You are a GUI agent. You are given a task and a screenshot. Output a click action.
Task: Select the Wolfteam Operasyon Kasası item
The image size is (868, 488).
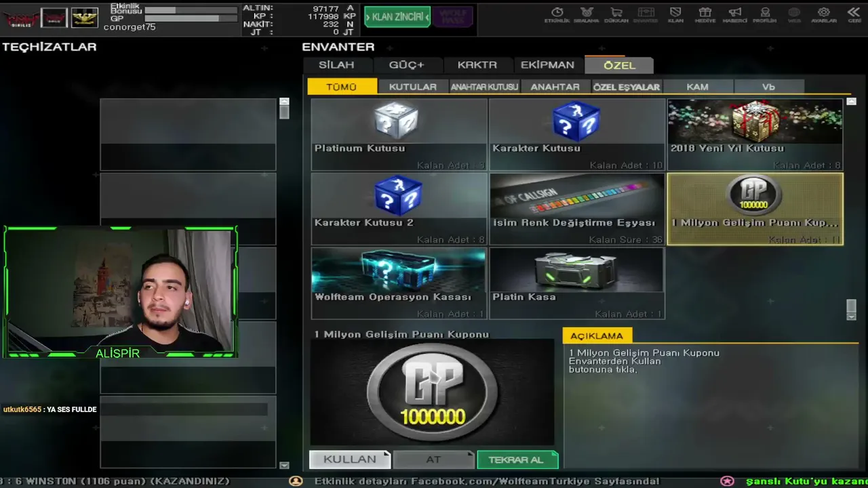pyautogui.click(x=399, y=283)
